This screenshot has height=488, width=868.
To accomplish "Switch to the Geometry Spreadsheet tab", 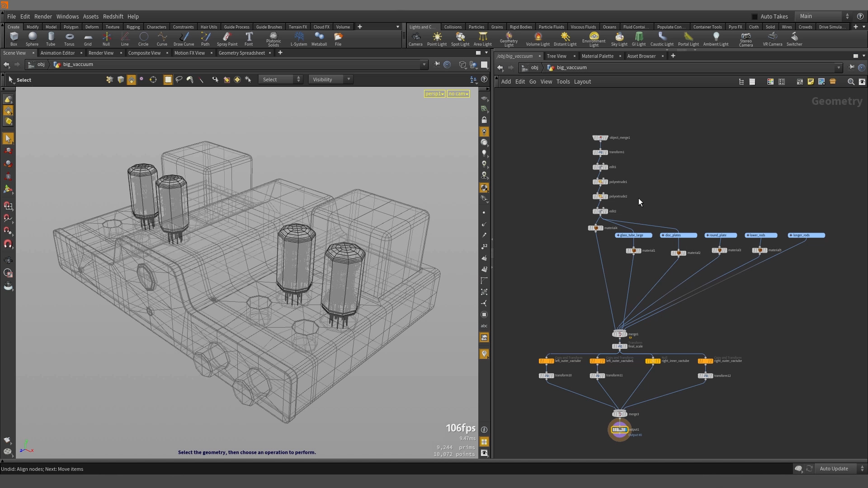I will coord(241,53).
